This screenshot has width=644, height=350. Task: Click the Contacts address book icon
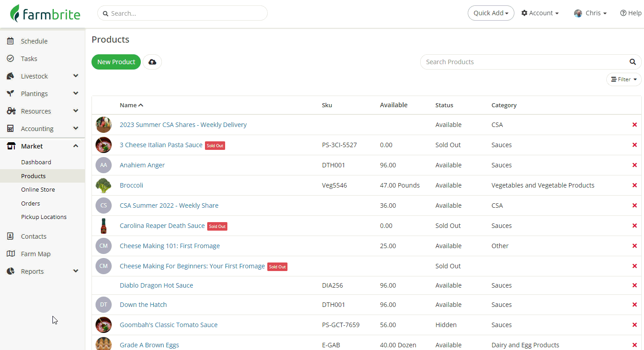[10, 236]
